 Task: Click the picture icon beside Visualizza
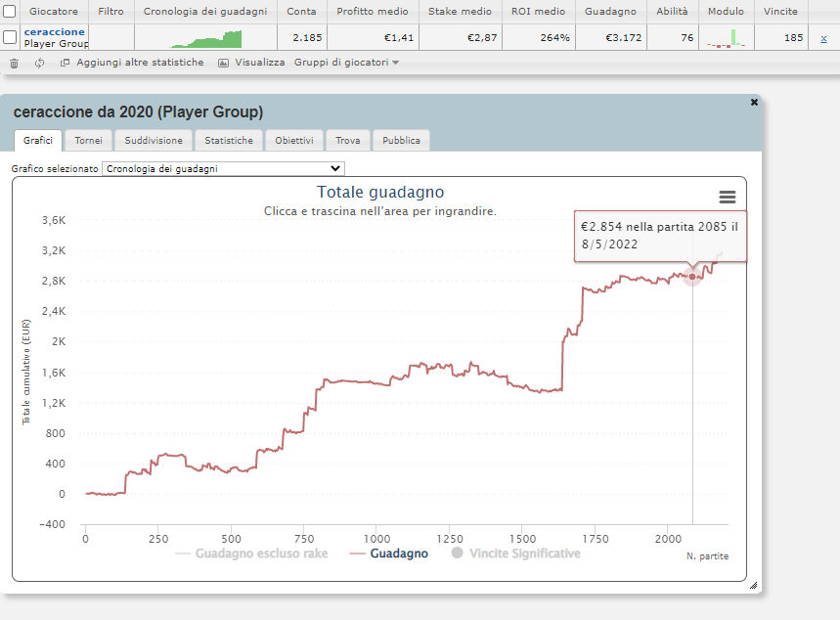[x=223, y=64]
